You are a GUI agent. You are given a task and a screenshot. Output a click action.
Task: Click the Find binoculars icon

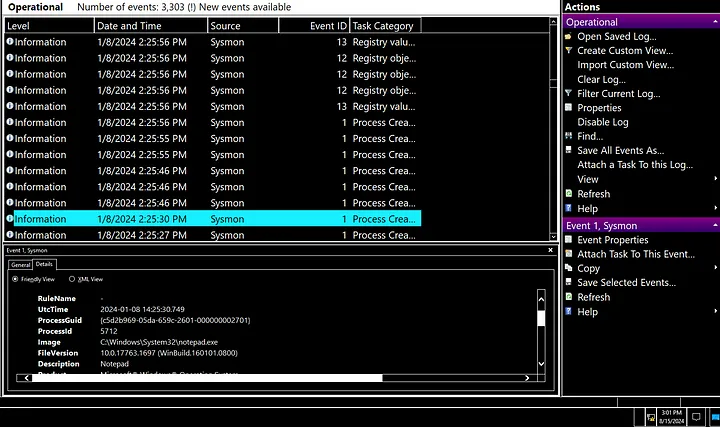(568, 136)
